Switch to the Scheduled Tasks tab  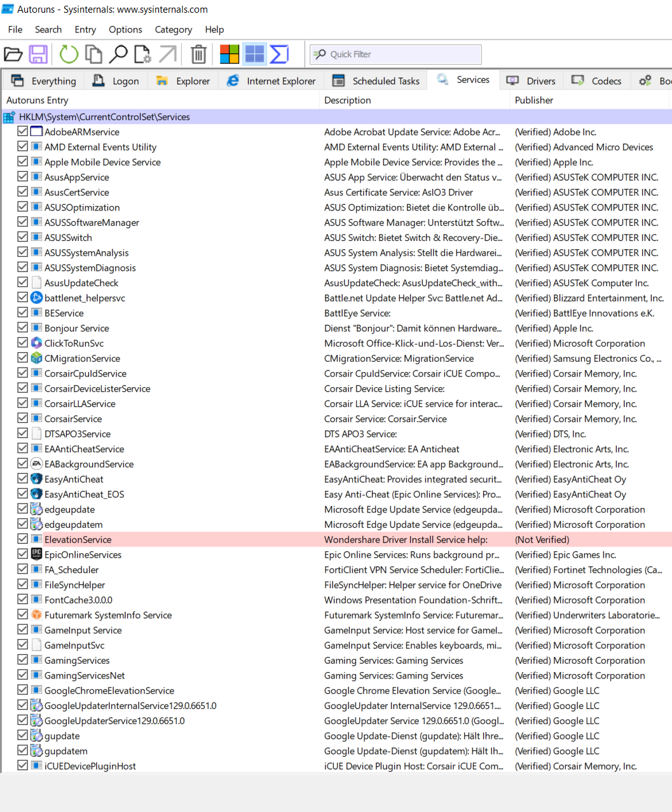pos(376,81)
